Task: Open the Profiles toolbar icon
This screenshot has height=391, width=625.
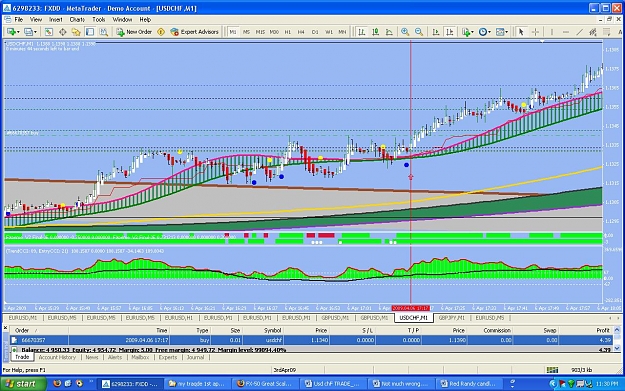Action: tap(28, 32)
